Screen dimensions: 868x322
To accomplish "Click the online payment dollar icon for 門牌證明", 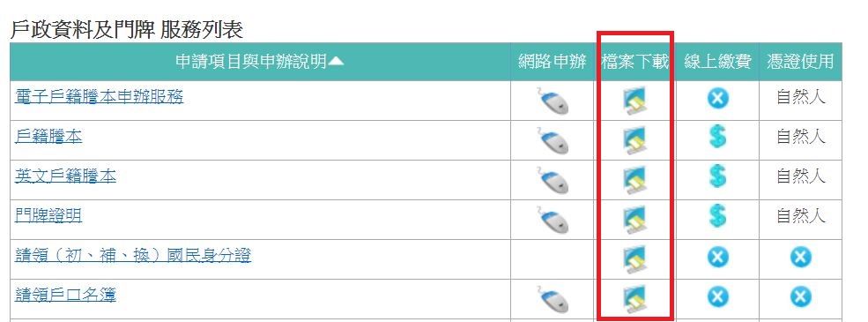I will click(x=717, y=216).
